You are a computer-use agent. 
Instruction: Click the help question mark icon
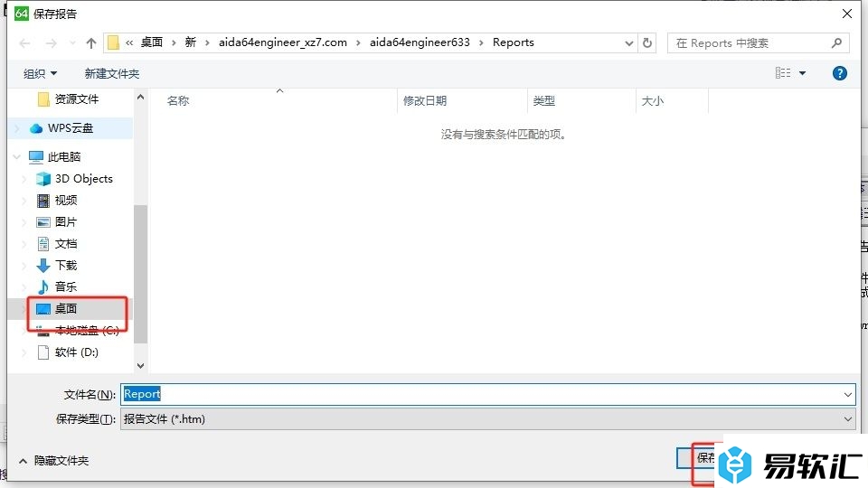tap(840, 73)
